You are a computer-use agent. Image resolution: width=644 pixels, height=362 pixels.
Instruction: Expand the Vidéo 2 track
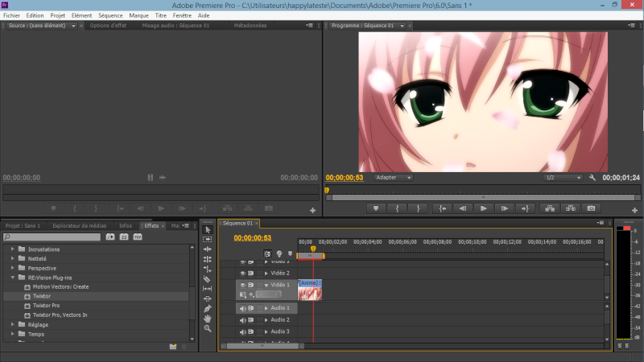coord(266,274)
